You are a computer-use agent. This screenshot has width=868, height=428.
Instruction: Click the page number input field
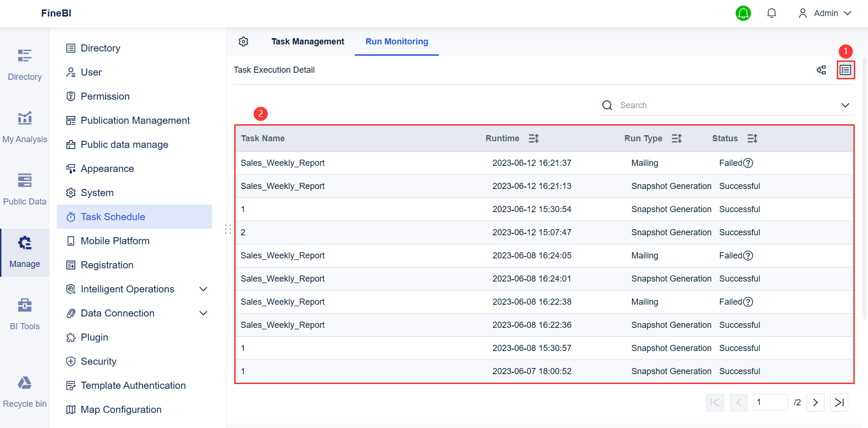pos(770,402)
